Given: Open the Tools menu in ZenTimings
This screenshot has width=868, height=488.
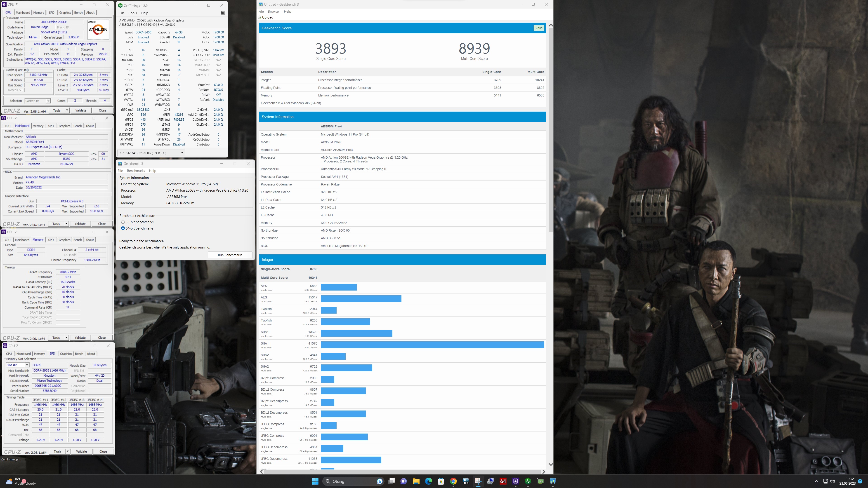Looking at the screenshot, I should tap(133, 13).
